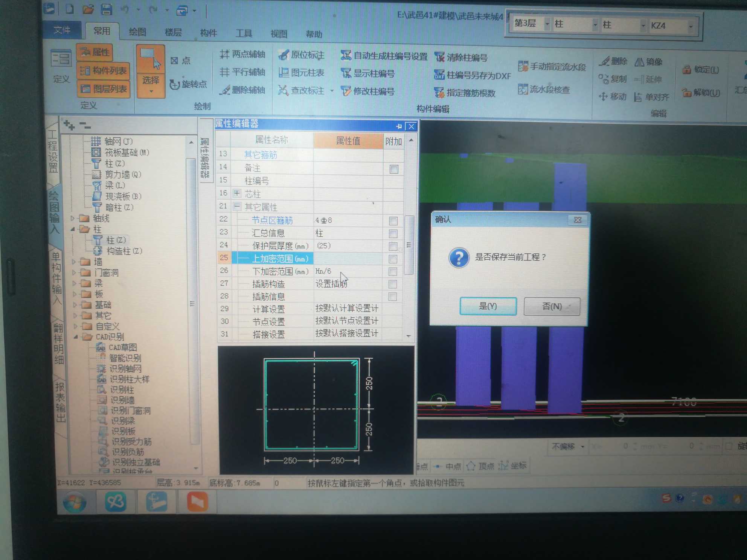Click the open folder icon in quick toolbar
The width and height of the screenshot is (747, 560).
tap(88, 9)
